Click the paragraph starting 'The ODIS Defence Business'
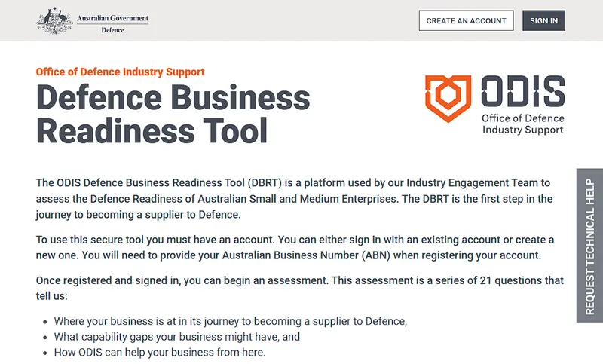 point(294,199)
